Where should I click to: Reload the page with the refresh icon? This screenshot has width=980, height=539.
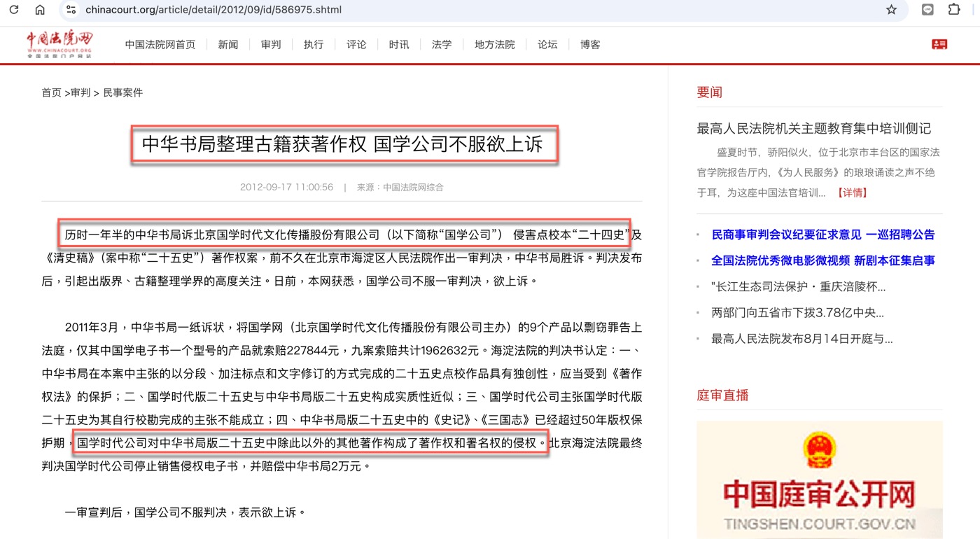(x=14, y=10)
